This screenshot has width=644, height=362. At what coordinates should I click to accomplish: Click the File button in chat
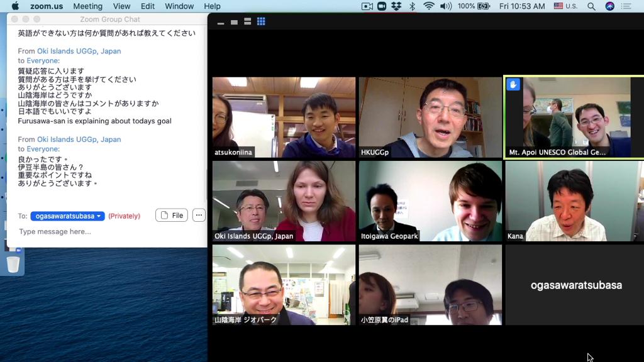172,215
